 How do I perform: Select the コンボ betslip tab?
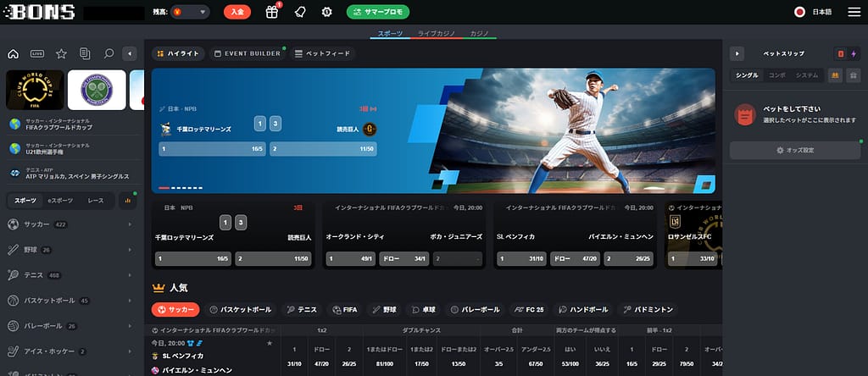[776, 75]
